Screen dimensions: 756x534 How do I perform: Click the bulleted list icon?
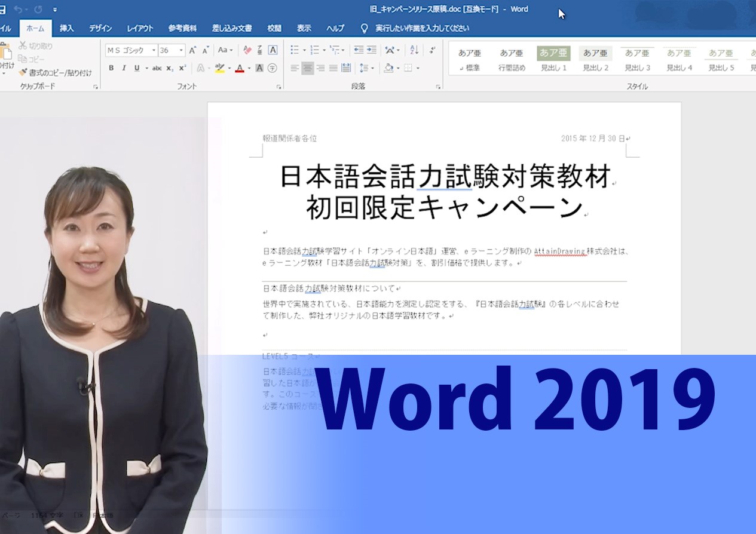295,50
